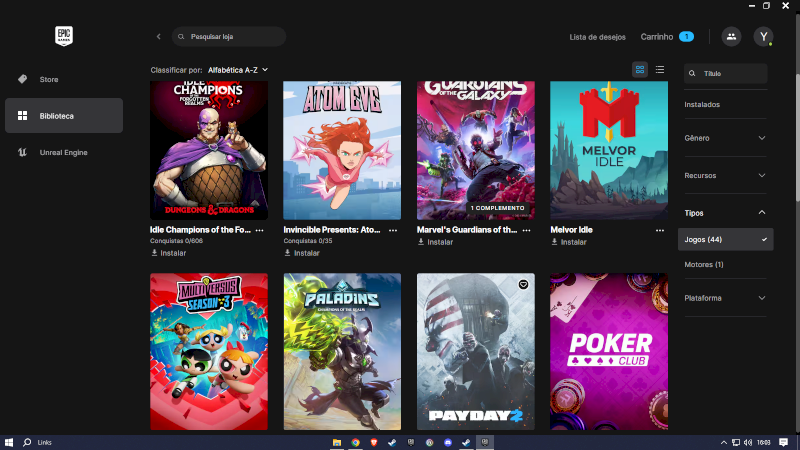Open the Biblioteca section
The height and width of the screenshot is (450, 800).
(x=64, y=116)
